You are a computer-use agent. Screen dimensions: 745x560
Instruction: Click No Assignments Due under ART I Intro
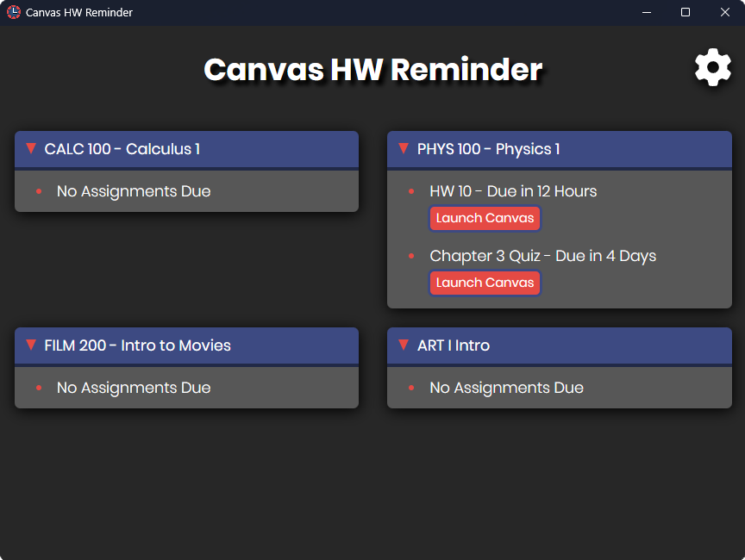506,388
